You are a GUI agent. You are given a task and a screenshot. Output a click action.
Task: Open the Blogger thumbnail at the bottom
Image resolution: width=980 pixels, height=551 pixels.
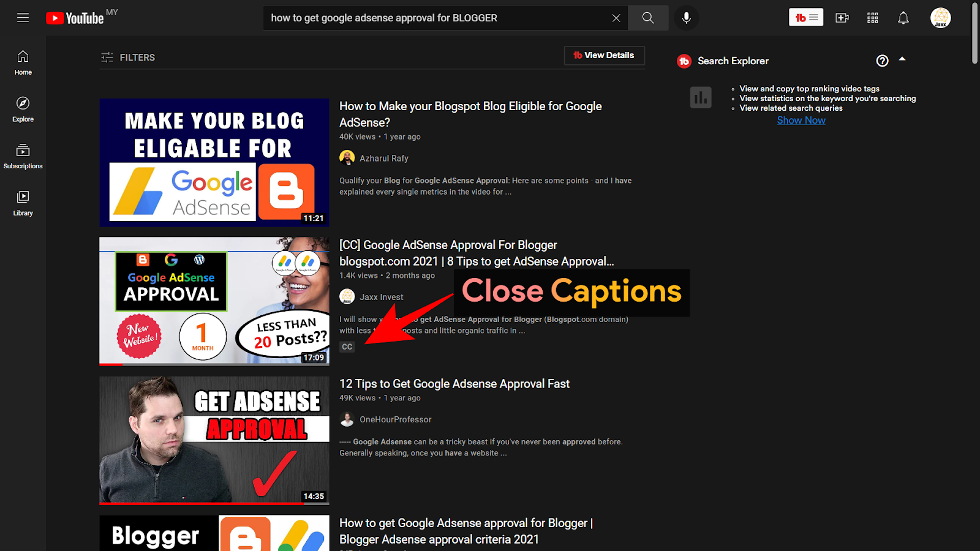214,533
